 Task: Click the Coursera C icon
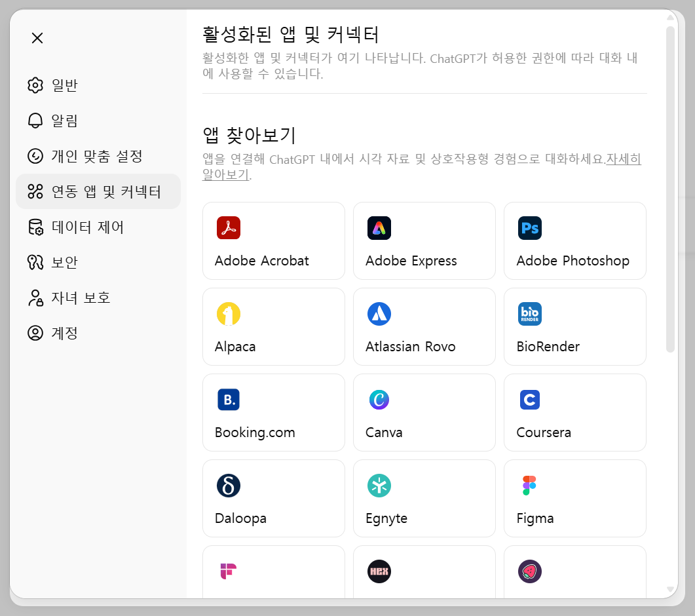[x=530, y=400]
